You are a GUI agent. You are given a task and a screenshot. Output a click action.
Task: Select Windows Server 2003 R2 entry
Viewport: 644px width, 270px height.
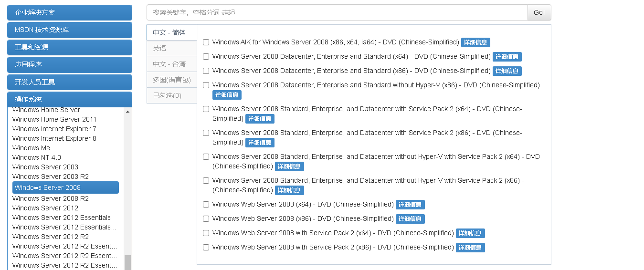tap(51, 177)
